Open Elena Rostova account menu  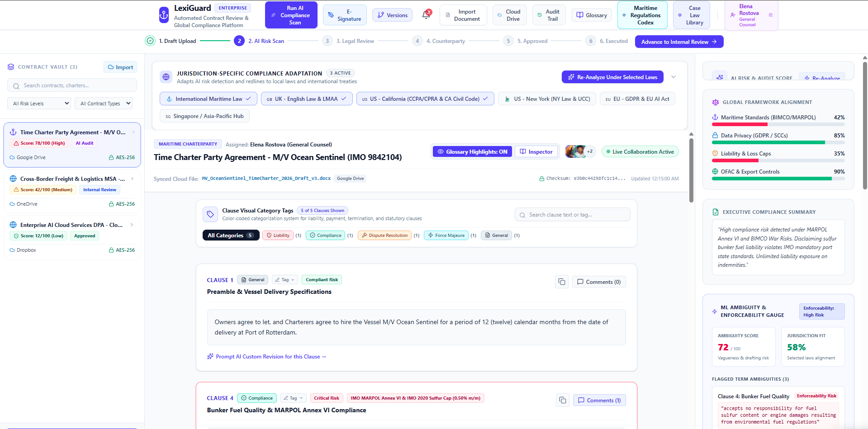click(751, 15)
